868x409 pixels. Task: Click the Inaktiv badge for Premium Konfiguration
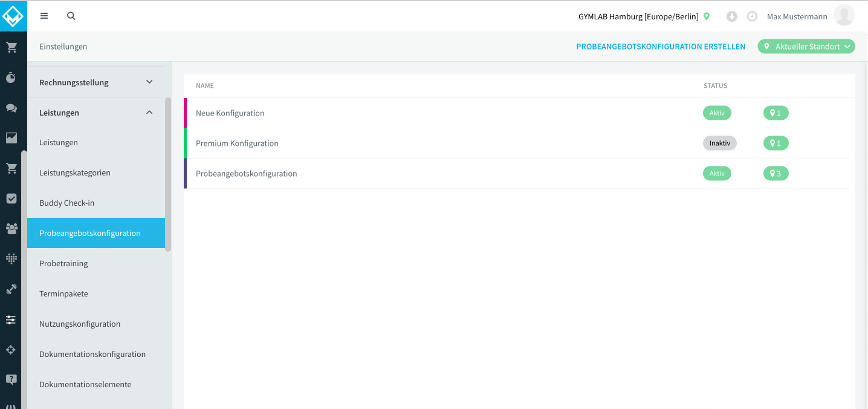(720, 143)
